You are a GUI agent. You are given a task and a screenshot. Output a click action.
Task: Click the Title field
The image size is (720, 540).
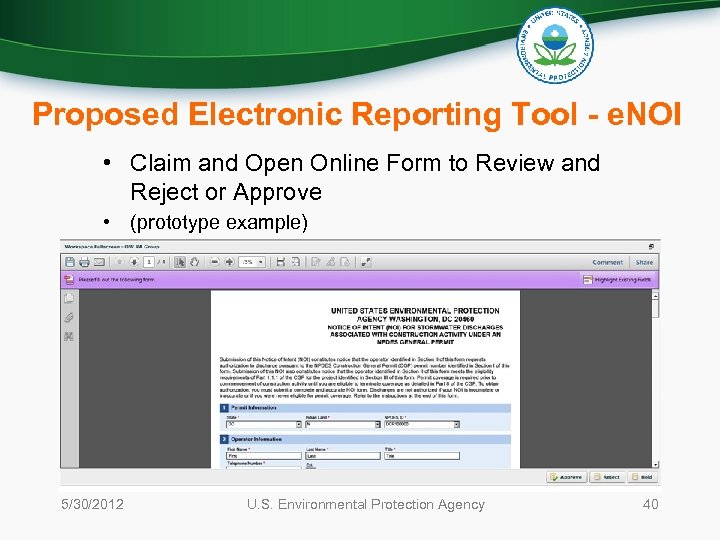(x=422, y=456)
